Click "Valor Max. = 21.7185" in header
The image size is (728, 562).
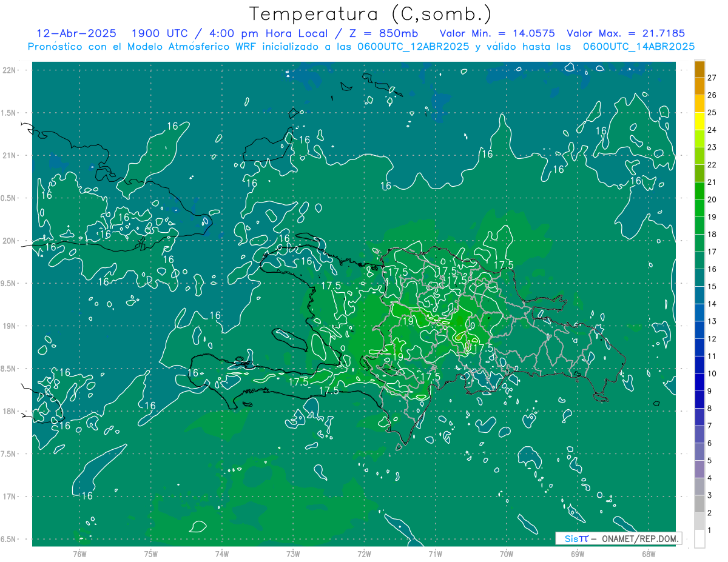tap(625, 33)
